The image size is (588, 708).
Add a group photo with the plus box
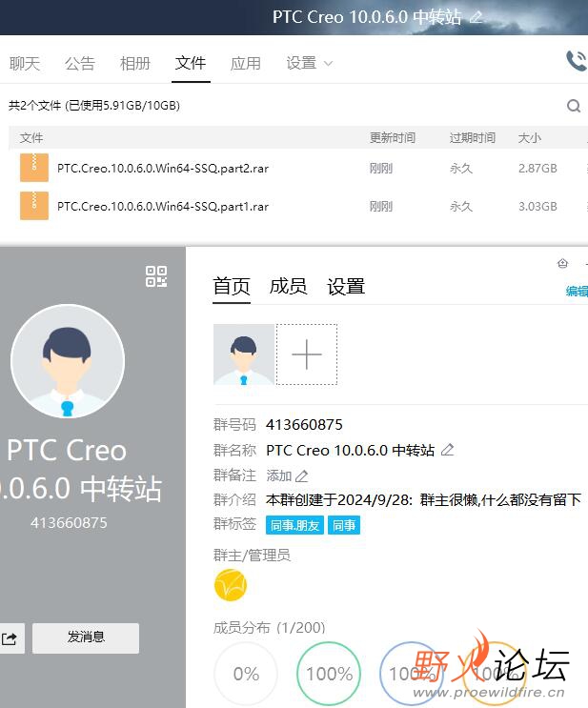click(307, 354)
